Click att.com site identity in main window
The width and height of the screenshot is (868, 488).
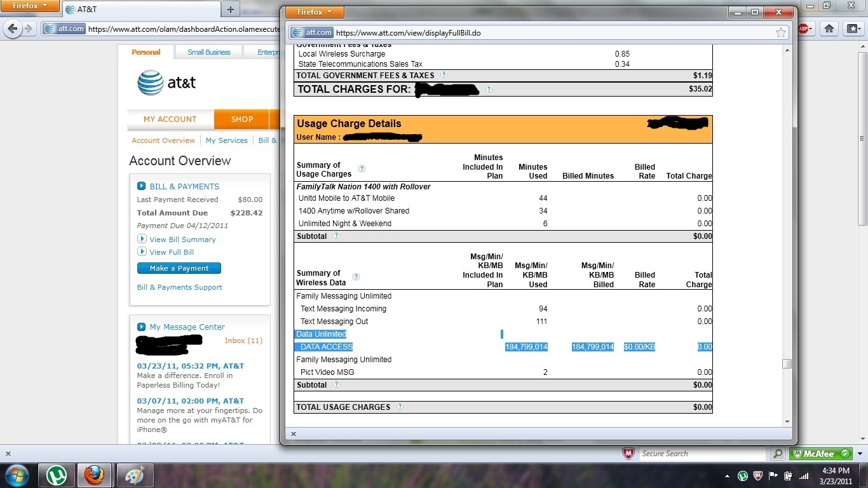(x=64, y=29)
